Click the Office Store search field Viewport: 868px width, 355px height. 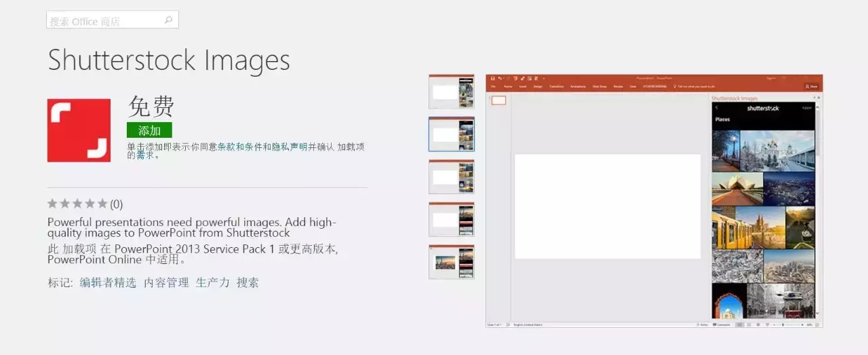point(113,20)
